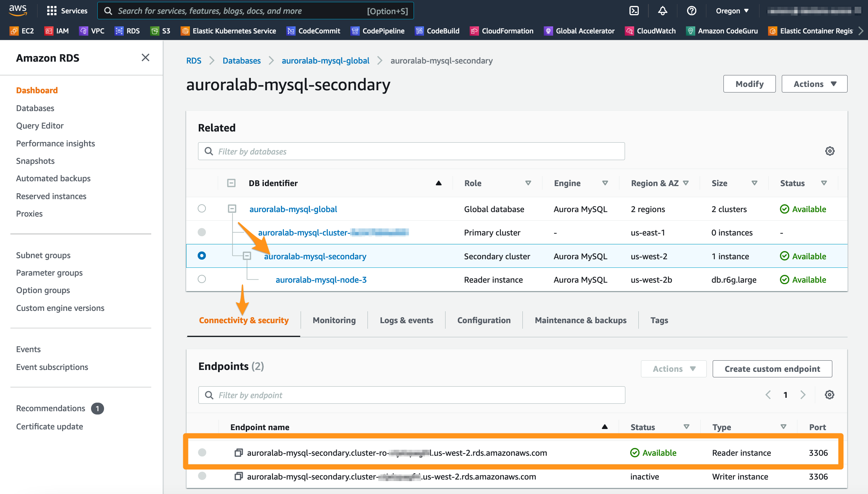Collapse all rows via header toggle
Viewport: 868px width, 494px height.
[231, 183]
